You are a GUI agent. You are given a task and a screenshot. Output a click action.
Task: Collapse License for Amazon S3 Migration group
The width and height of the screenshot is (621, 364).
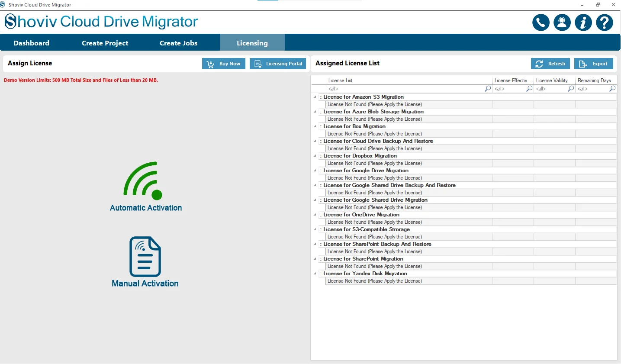point(315,97)
